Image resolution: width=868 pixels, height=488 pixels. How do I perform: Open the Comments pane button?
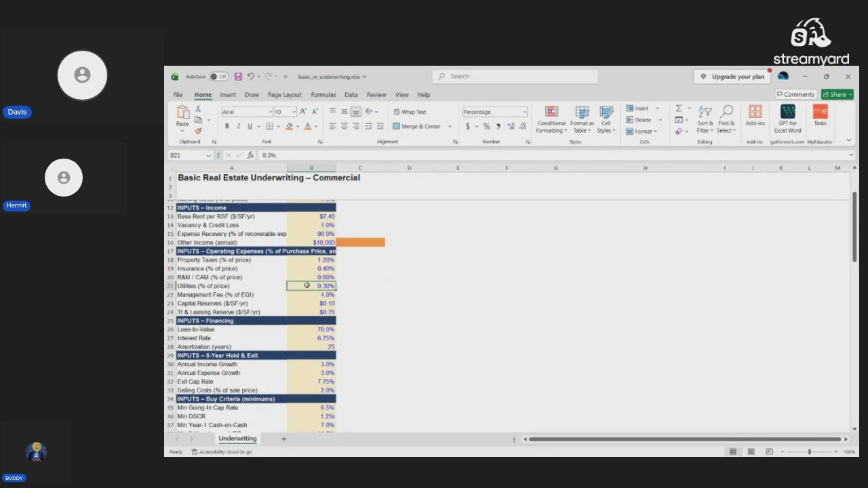(x=795, y=94)
